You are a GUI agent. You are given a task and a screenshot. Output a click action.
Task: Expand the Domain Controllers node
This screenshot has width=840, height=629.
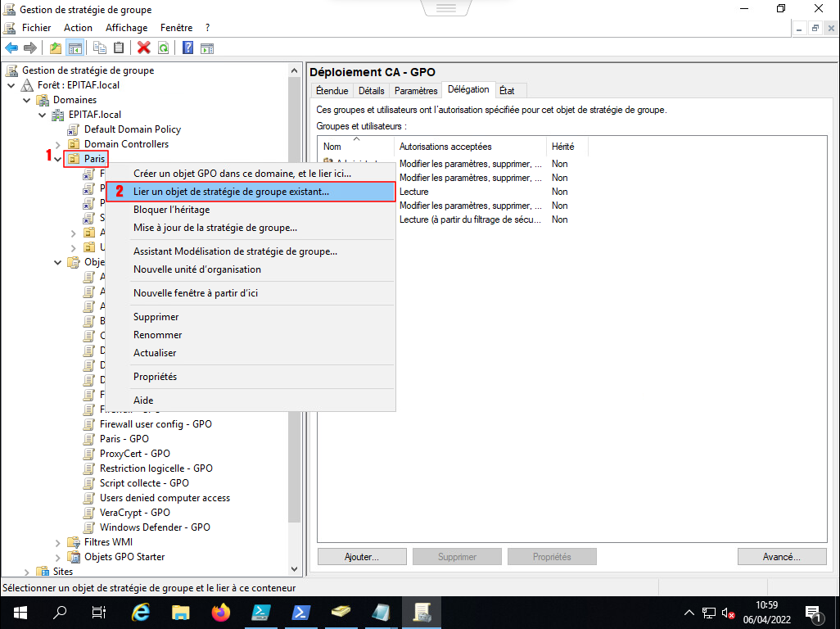[x=58, y=144]
